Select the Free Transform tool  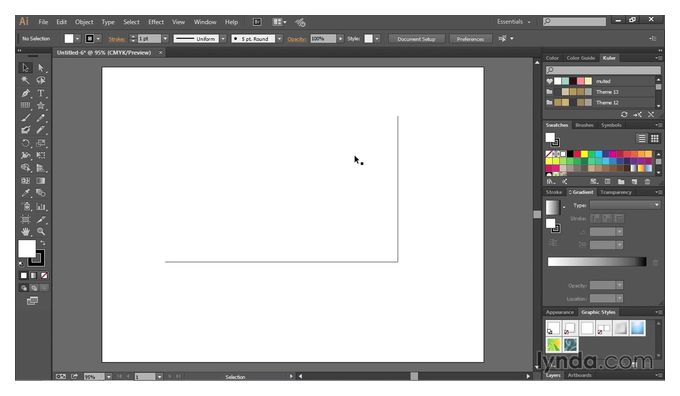(x=41, y=155)
